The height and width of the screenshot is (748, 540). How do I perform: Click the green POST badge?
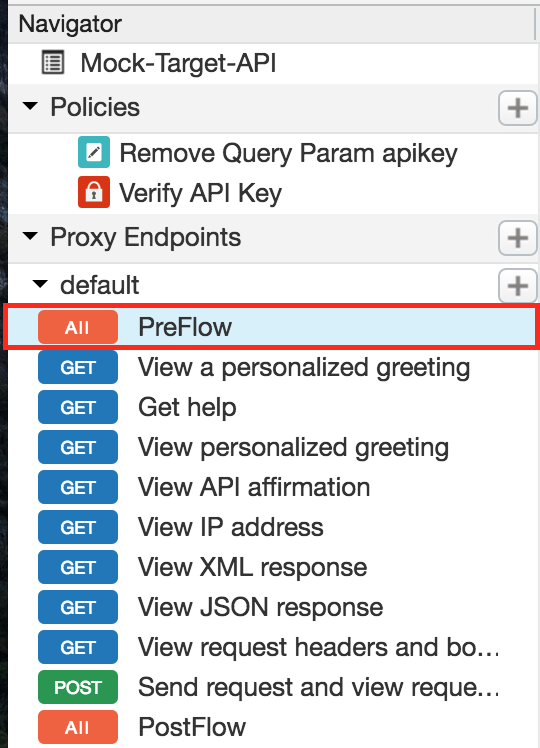point(78,687)
